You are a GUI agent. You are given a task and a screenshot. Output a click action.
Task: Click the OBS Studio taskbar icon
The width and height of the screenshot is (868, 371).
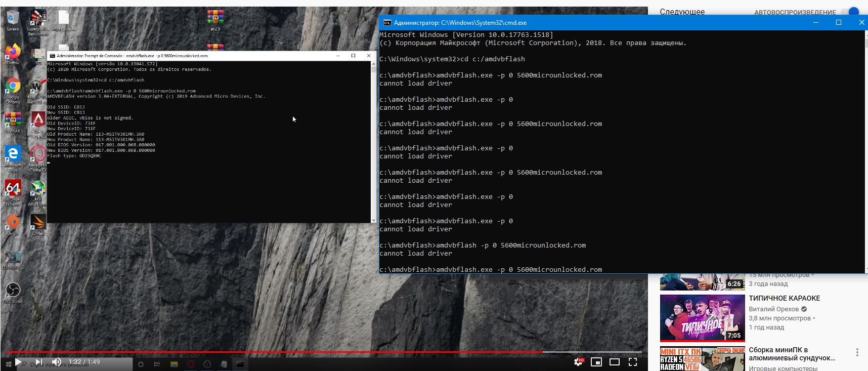[x=207, y=364]
